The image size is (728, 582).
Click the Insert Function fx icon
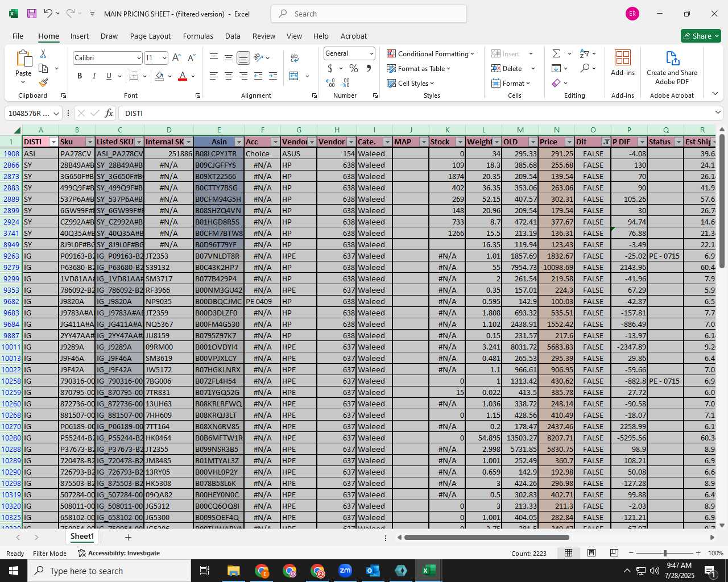(109, 113)
